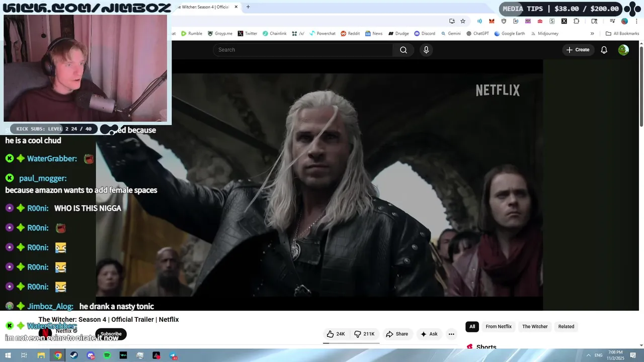Open the Twitter bookmark
This screenshot has height=362, width=644.
click(x=248, y=34)
